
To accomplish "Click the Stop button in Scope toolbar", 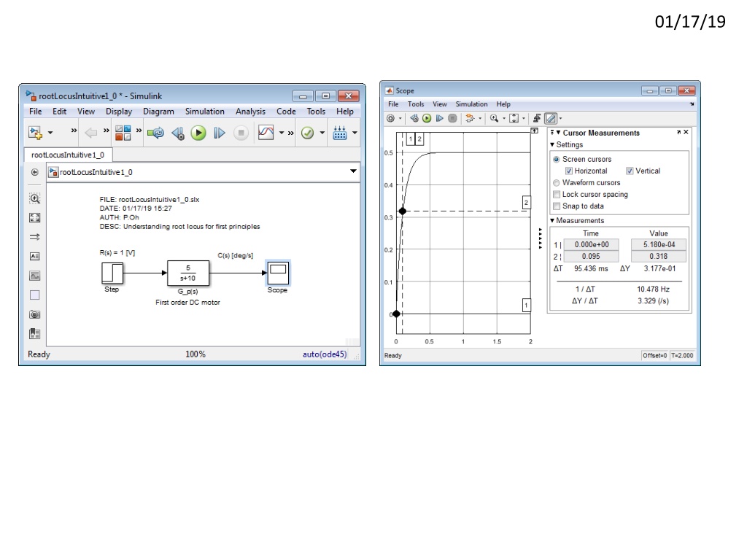I will (x=452, y=118).
